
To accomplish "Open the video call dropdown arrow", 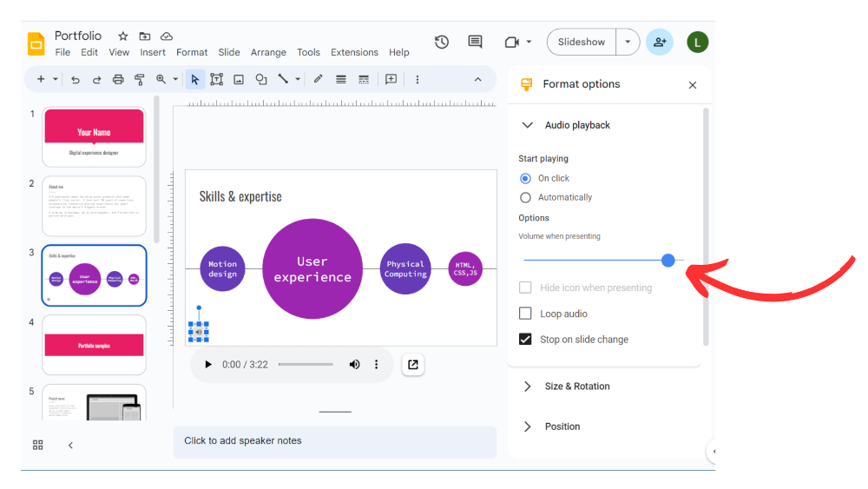I will pos(529,42).
